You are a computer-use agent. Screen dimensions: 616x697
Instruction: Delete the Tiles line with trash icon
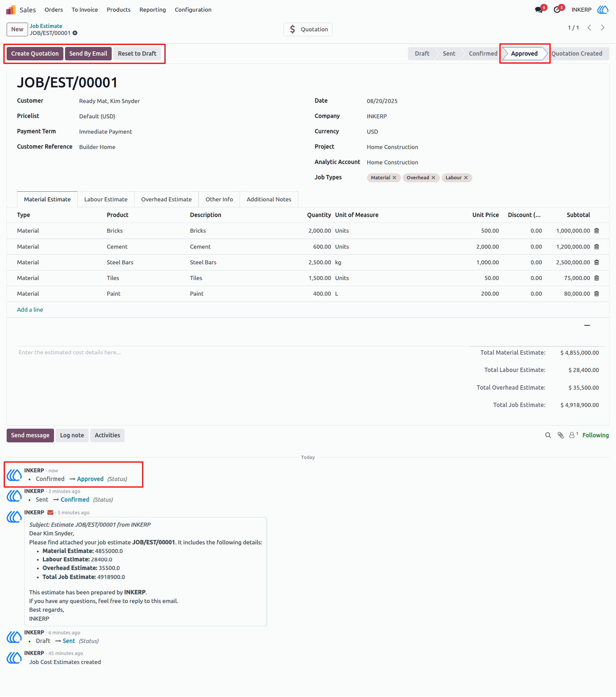pos(596,278)
